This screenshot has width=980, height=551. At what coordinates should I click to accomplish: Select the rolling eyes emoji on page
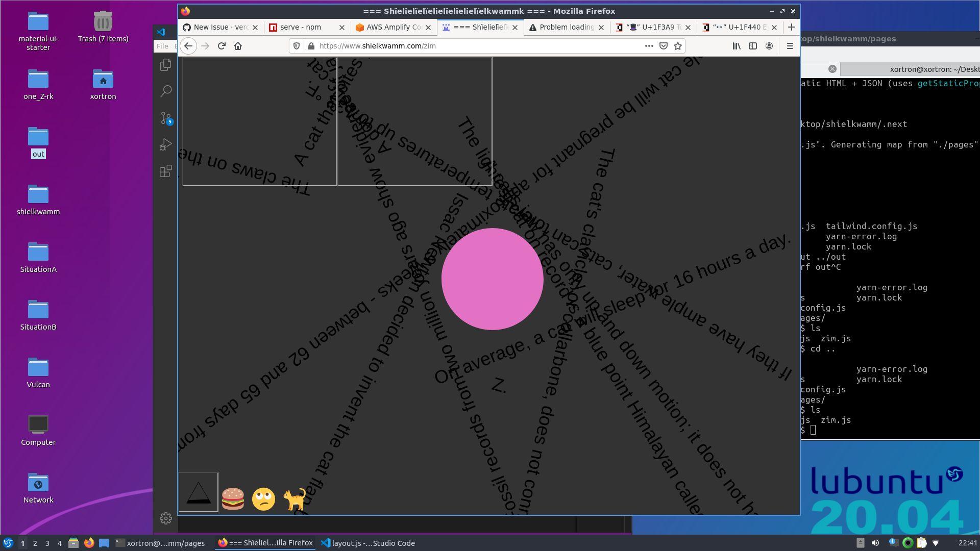pos(263,499)
